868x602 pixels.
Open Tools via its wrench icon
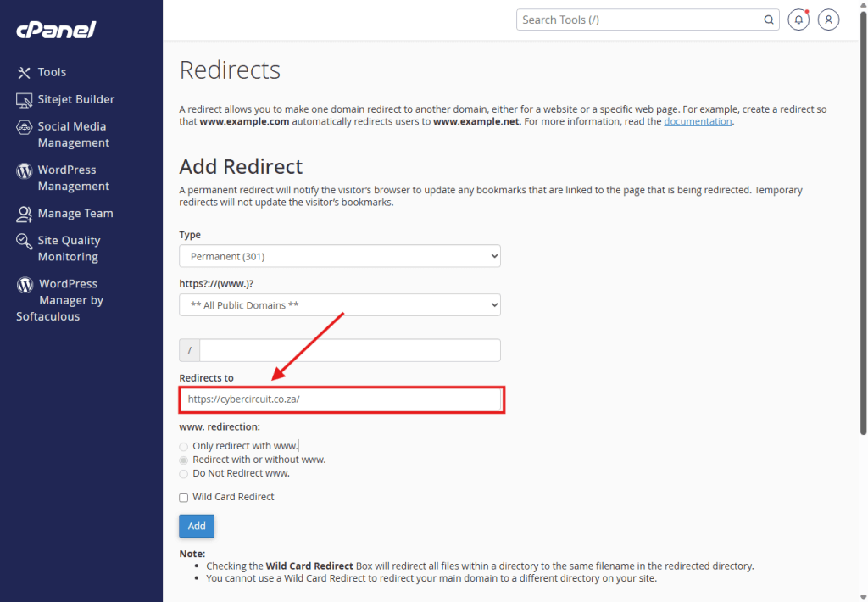pos(24,73)
